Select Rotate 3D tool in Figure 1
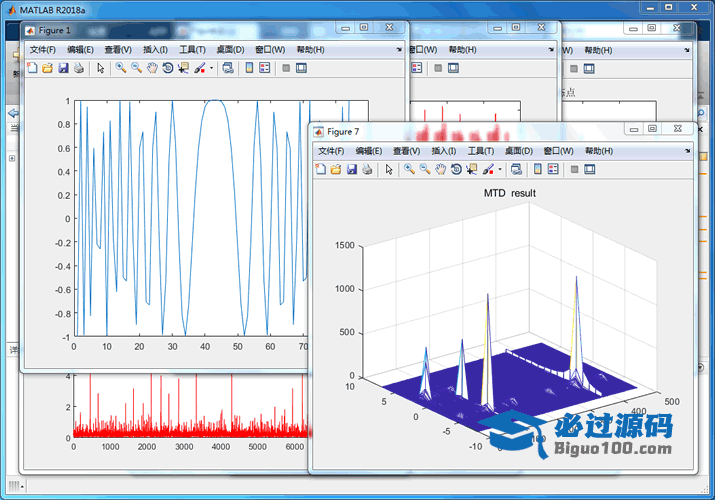The image size is (715, 500). tap(168, 68)
